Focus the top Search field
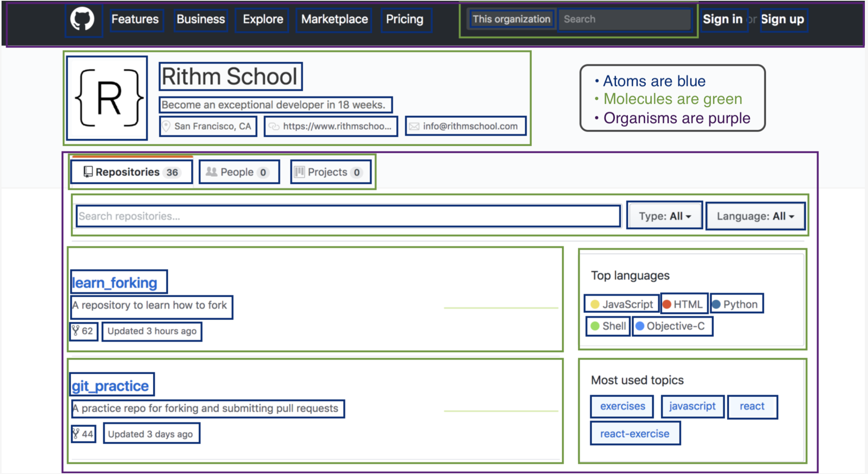The height and width of the screenshot is (474, 868). point(625,19)
